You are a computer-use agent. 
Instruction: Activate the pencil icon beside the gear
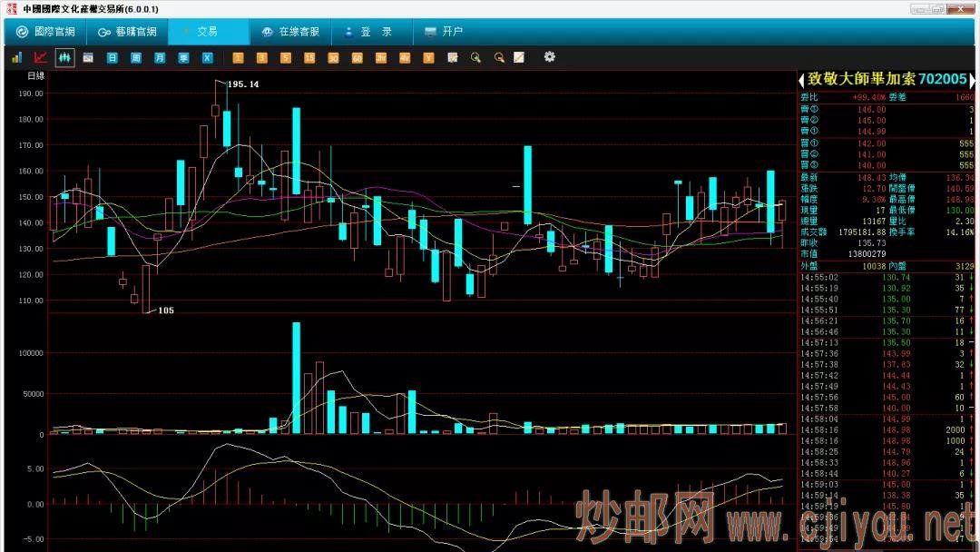click(519, 57)
